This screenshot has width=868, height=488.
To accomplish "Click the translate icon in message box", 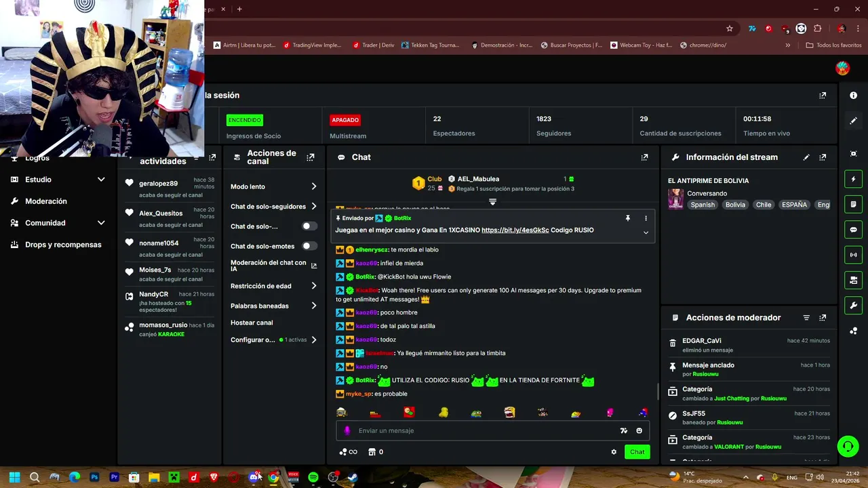I will pyautogui.click(x=623, y=430).
